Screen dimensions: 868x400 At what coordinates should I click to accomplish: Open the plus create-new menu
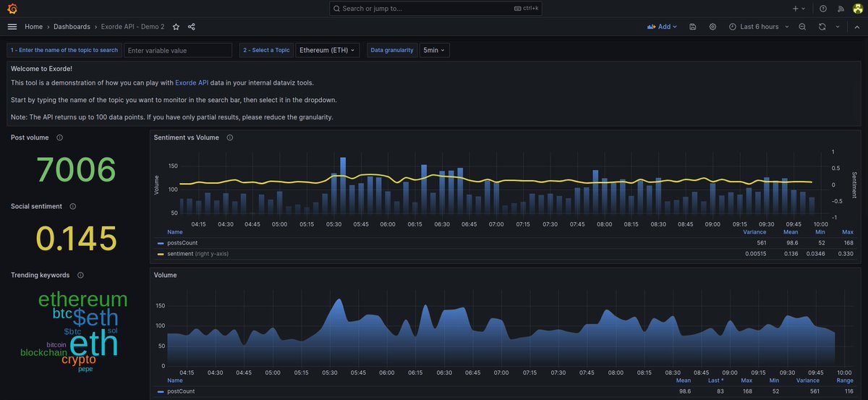[799, 9]
